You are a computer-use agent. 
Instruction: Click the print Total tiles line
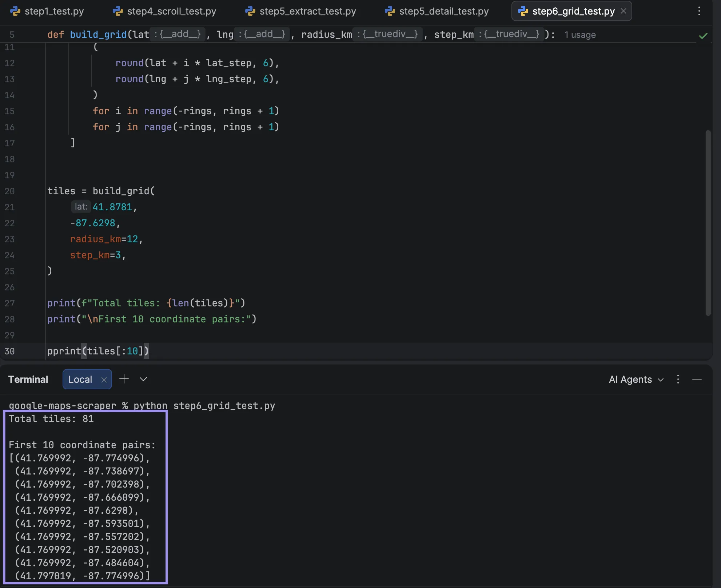click(x=146, y=303)
